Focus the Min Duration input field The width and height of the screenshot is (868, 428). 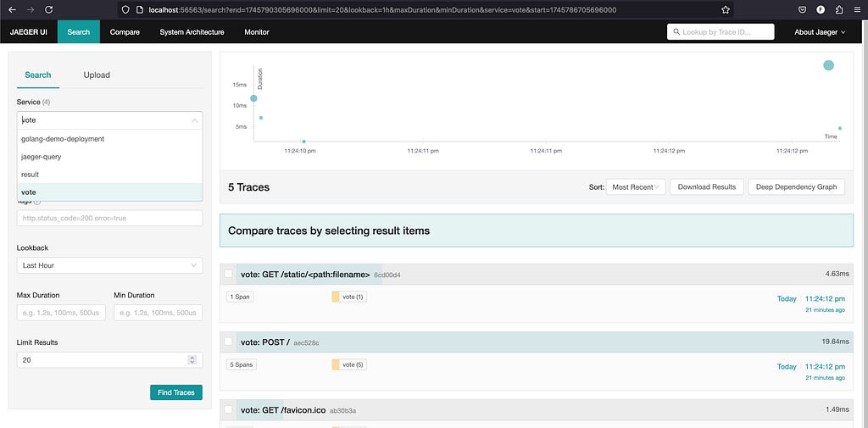pyautogui.click(x=158, y=313)
